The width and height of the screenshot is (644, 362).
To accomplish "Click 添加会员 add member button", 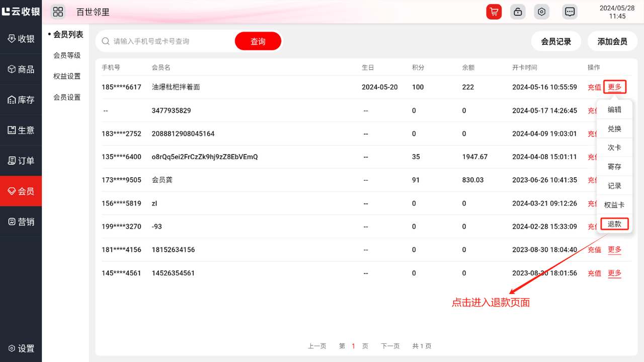I will (612, 42).
